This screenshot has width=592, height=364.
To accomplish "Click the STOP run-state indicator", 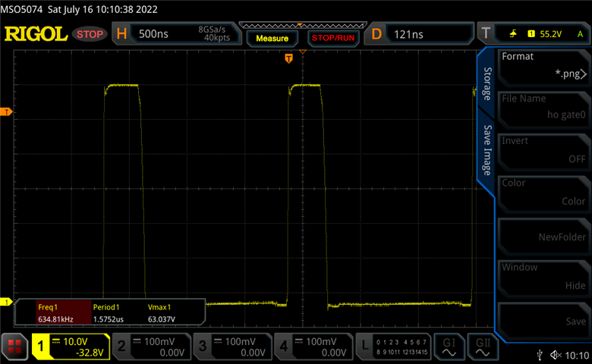I will point(90,34).
